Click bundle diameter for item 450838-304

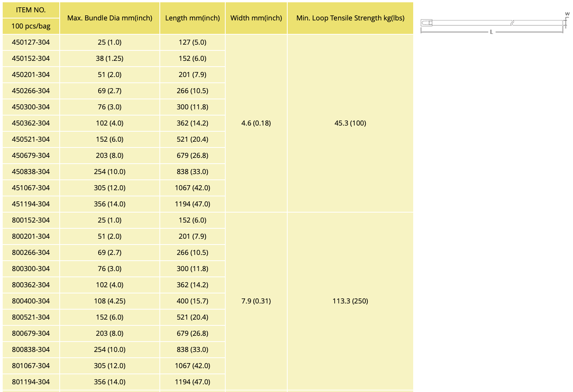pyautogui.click(x=110, y=172)
